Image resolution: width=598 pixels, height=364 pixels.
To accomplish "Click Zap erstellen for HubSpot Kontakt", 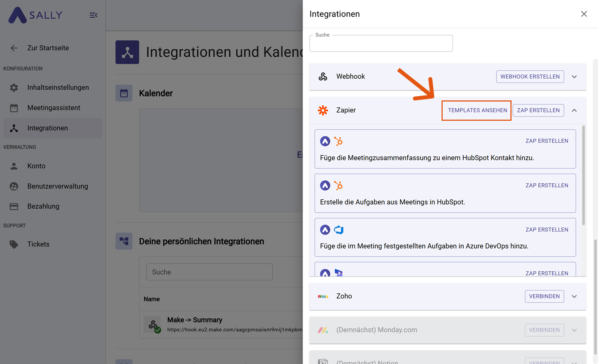I will 547,141.
